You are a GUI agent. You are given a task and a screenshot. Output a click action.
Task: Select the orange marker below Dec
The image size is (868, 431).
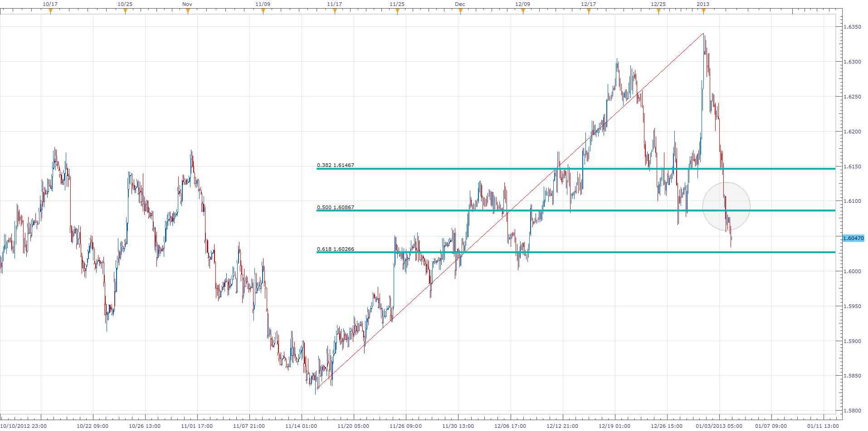coord(460,11)
